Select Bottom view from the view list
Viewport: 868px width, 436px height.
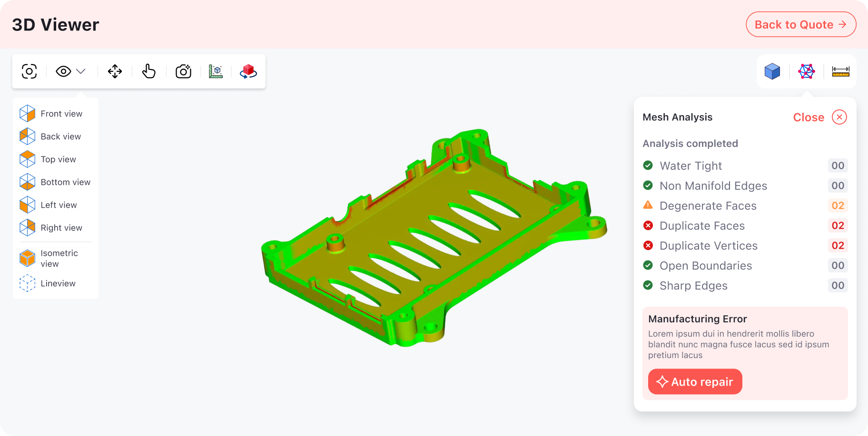[x=65, y=182]
